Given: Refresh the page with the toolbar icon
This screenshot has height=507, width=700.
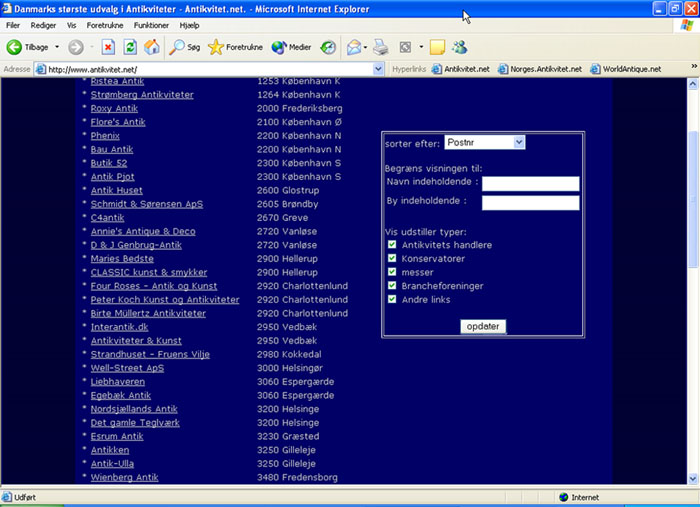Looking at the screenshot, I should click(130, 47).
